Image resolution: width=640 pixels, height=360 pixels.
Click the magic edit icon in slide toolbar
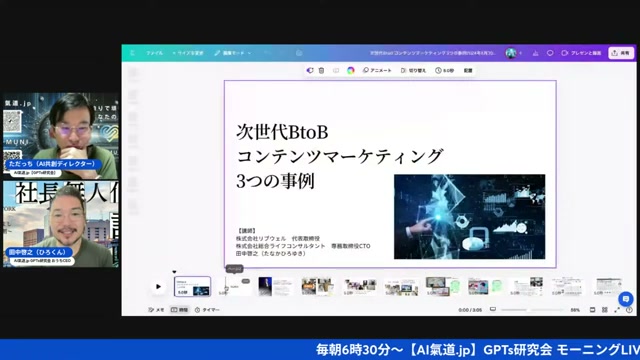coord(310,70)
